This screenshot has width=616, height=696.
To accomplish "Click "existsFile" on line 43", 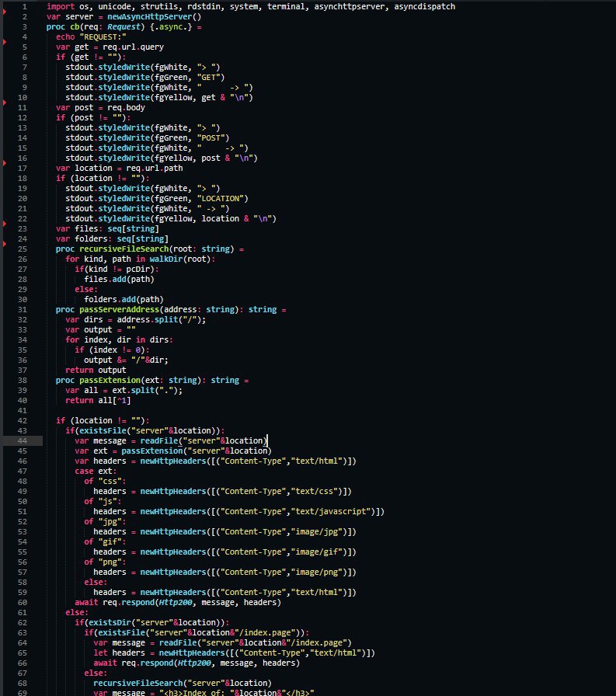I will point(103,431).
